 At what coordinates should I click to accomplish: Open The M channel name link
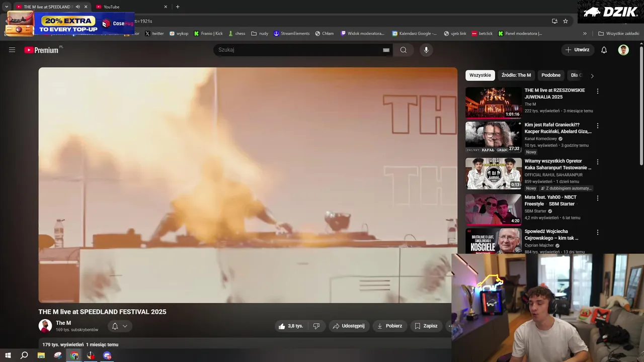click(x=63, y=323)
